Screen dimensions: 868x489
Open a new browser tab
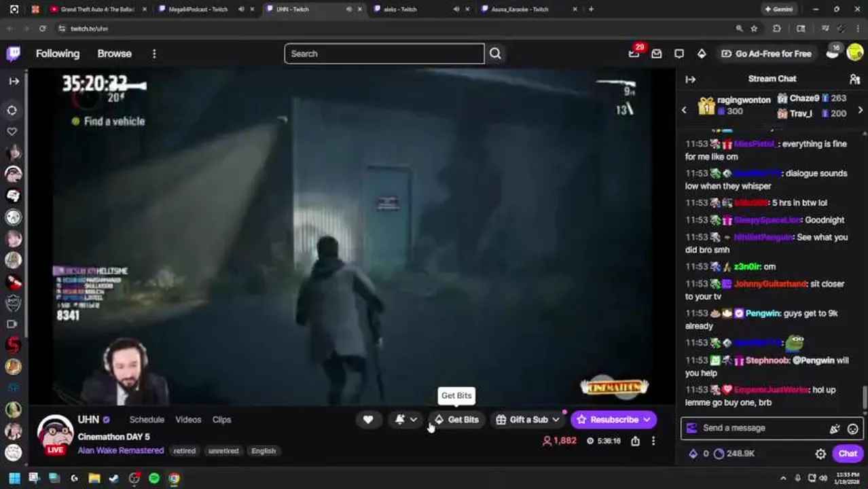[591, 10]
